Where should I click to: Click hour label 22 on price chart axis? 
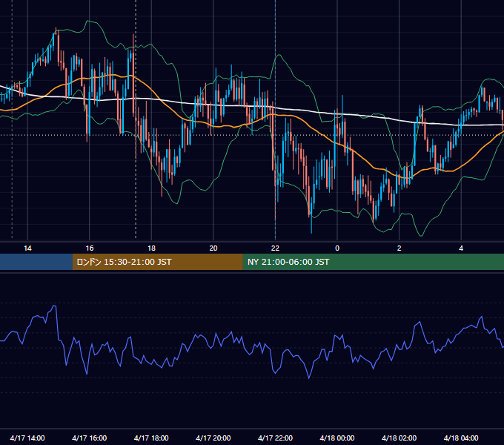pos(275,248)
